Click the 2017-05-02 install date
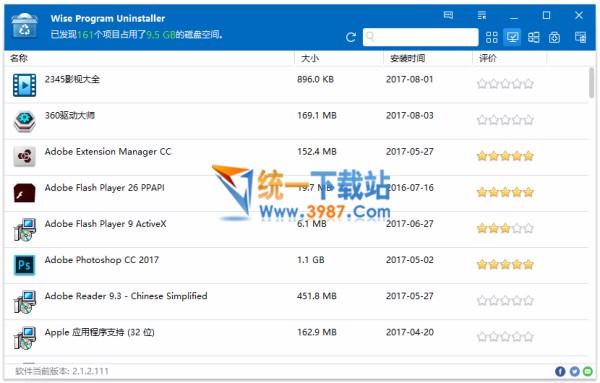 click(410, 260)
